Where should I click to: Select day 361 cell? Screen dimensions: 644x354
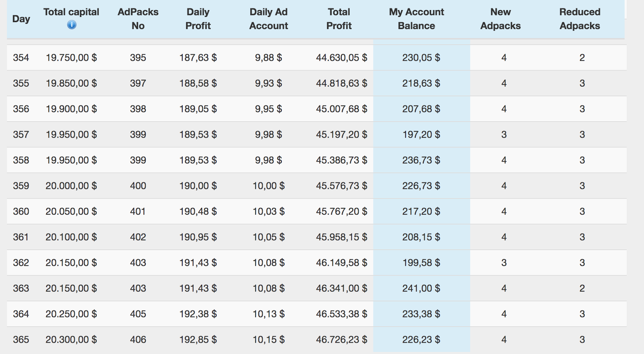pos(21,237)
